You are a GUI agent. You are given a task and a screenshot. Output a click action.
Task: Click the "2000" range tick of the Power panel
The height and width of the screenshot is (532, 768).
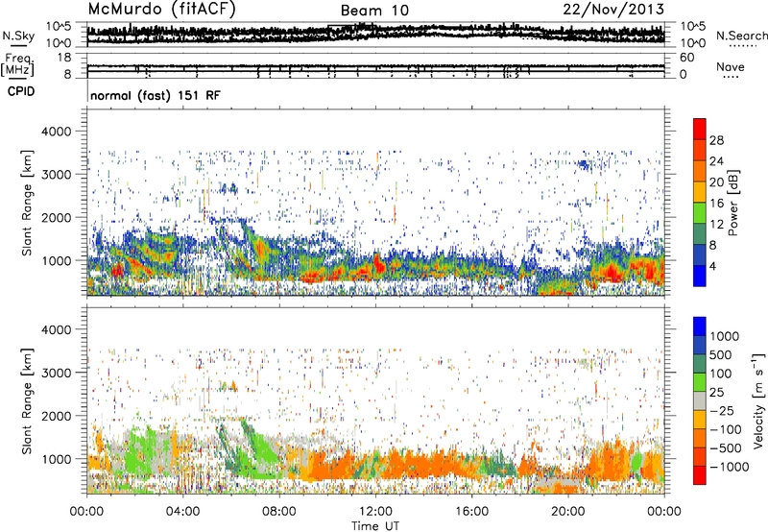(x=56, y=217)
